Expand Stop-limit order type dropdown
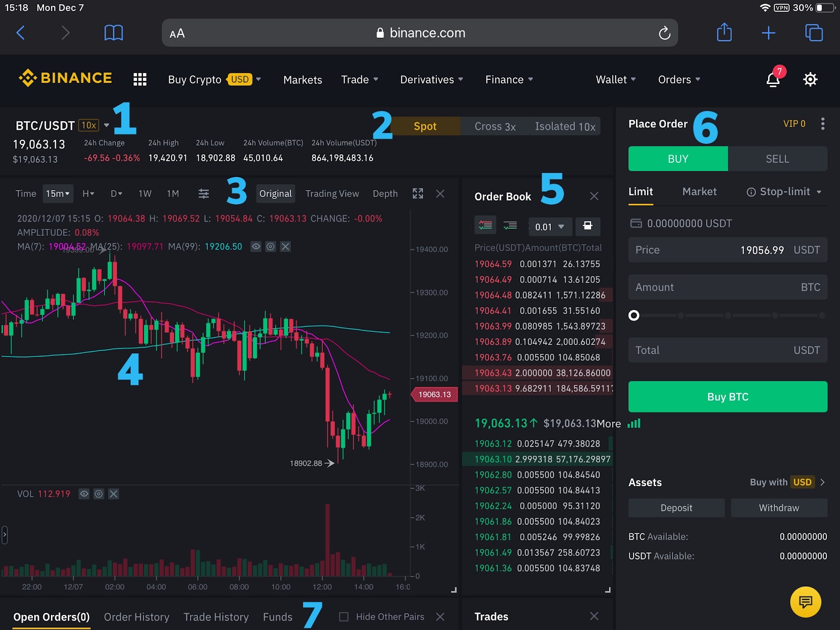The image size is (840, 630). 819,192
